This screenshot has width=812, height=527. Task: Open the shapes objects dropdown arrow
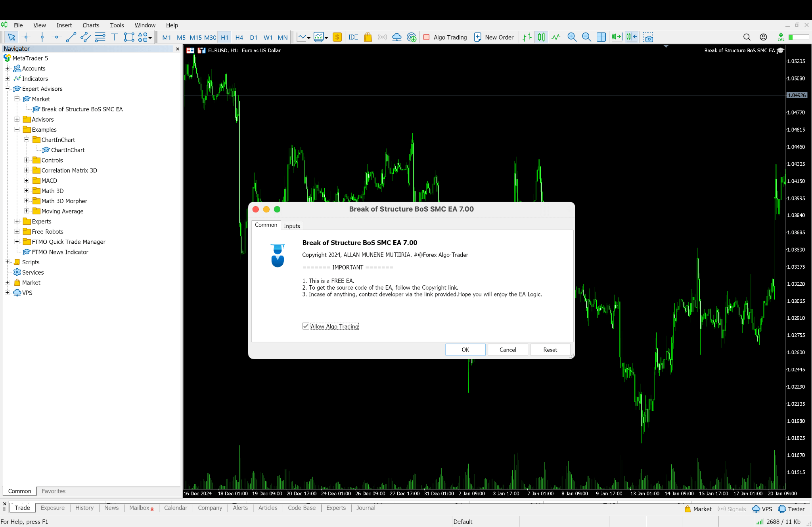[150, 38]
